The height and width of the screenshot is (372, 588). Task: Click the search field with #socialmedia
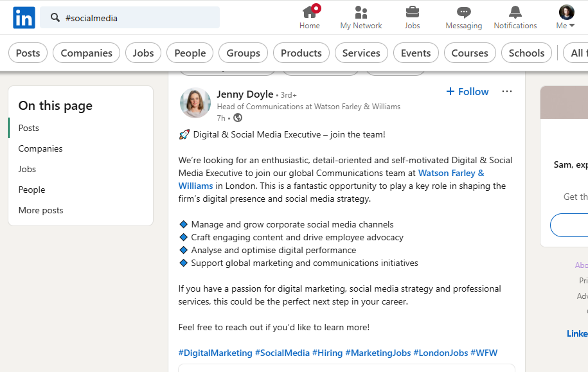pos(130,17)
